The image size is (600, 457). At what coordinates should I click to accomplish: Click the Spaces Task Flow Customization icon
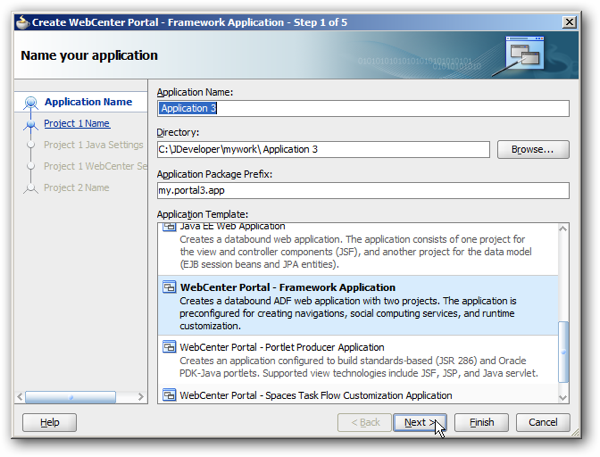pos(169,395)
